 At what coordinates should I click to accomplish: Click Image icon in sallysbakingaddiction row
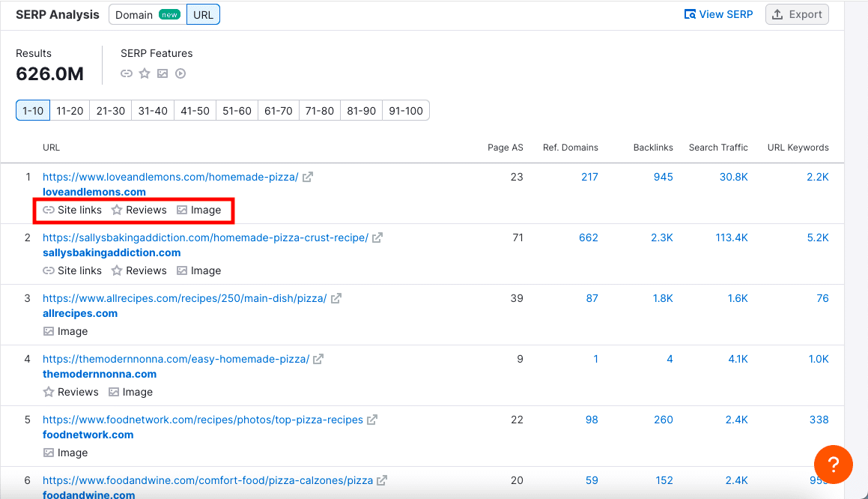coord(181,270)
